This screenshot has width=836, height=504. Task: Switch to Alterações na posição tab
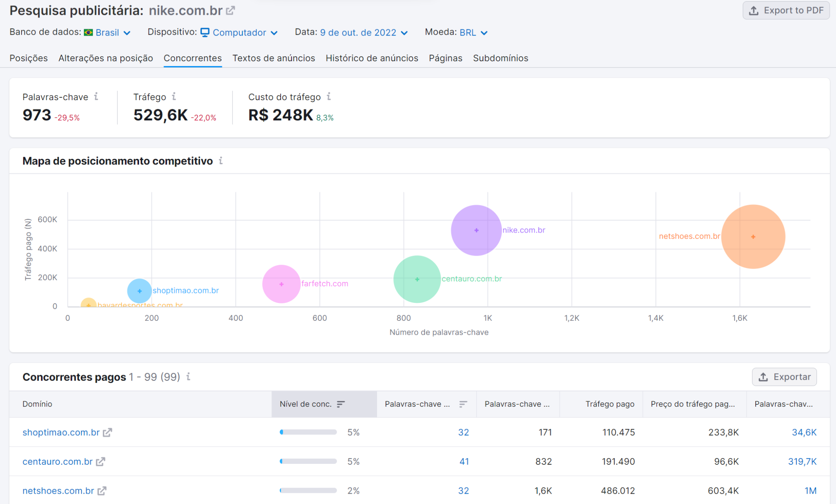106,58
